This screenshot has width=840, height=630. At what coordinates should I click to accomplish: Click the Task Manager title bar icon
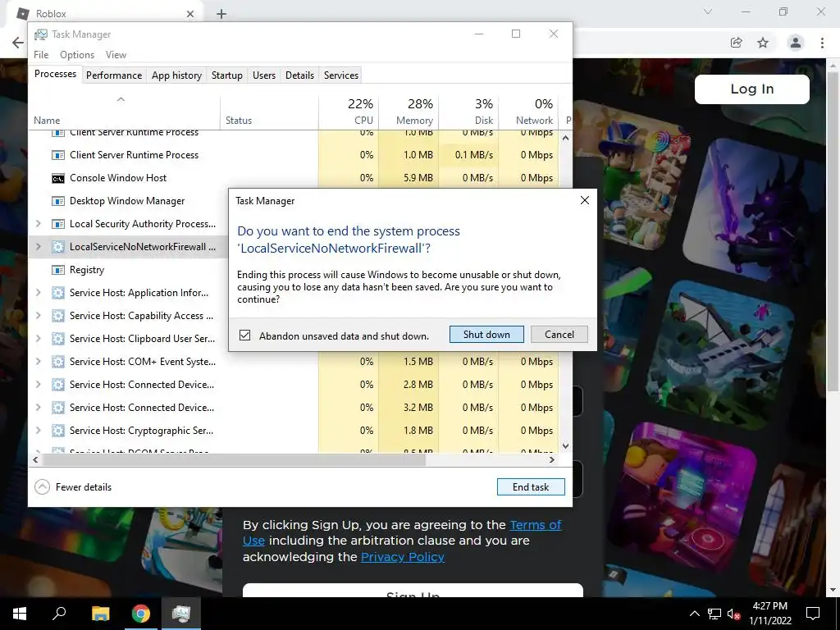[x=41, y=34]
